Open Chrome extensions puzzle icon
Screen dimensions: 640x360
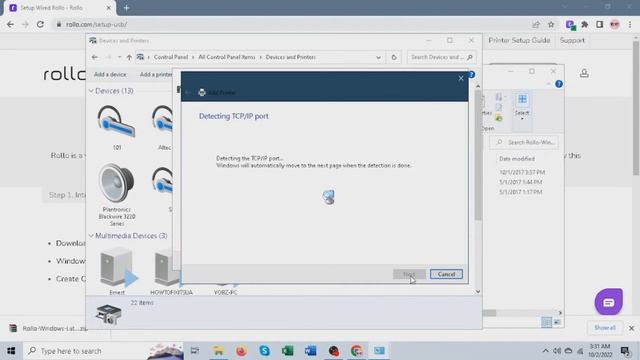(585, 24)
